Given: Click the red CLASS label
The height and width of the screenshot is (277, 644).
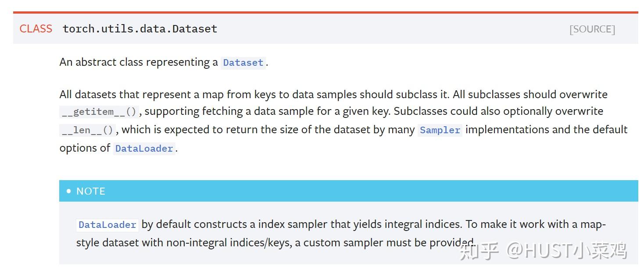Looking at the screenshot, I should click(x=36, y=29).
